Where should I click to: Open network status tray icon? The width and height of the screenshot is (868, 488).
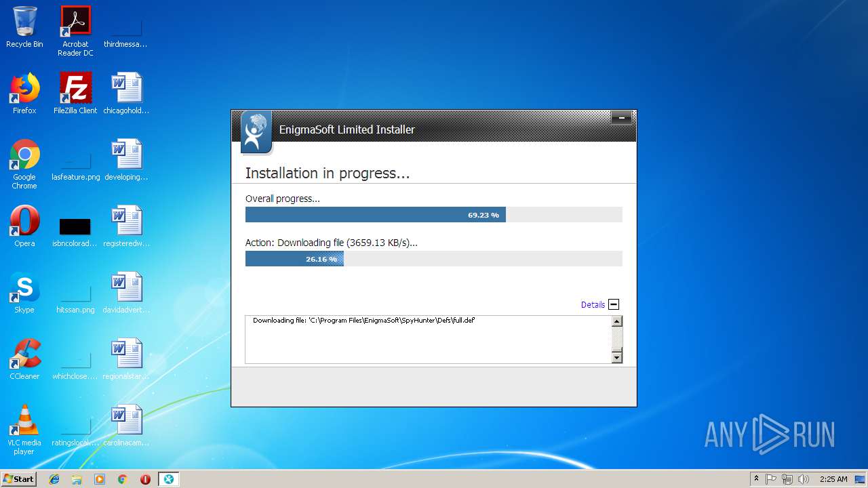point(787,479)
